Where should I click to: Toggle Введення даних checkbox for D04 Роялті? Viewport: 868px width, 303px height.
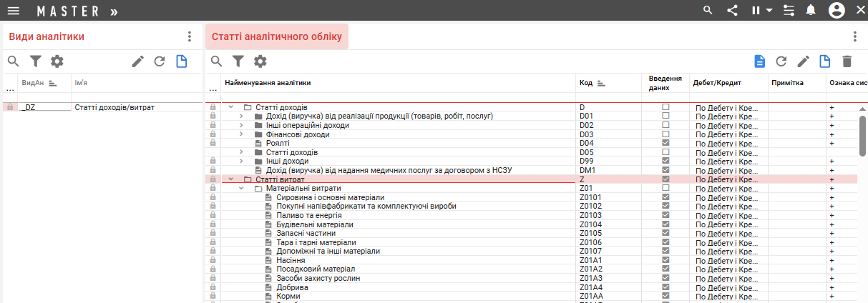tap(665, 143)
